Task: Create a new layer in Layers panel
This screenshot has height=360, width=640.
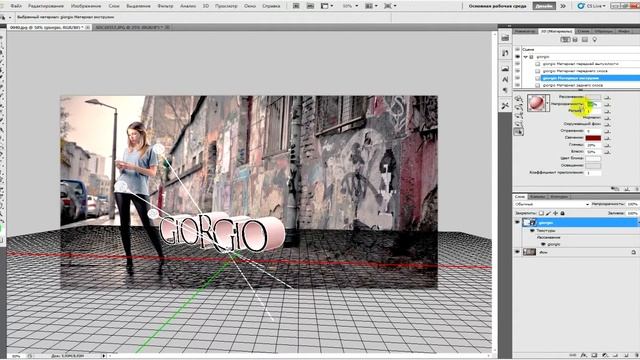Action: [x=626, y=356]
